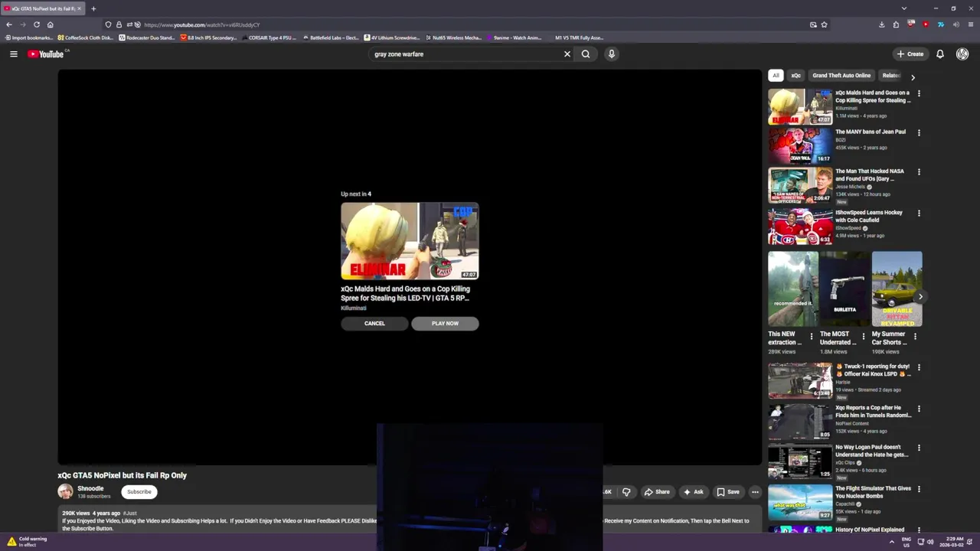Go to YouTube home via the logo

(46, 54)
